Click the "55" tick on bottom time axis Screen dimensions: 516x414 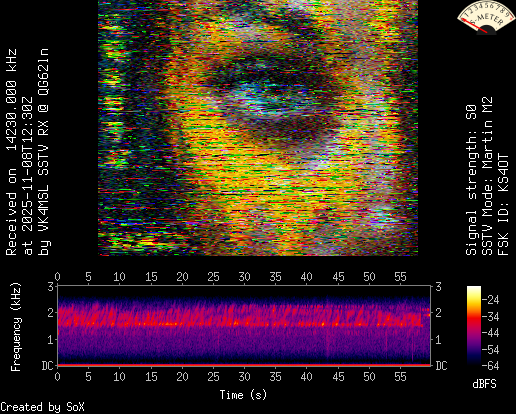[x=400, y=377]
